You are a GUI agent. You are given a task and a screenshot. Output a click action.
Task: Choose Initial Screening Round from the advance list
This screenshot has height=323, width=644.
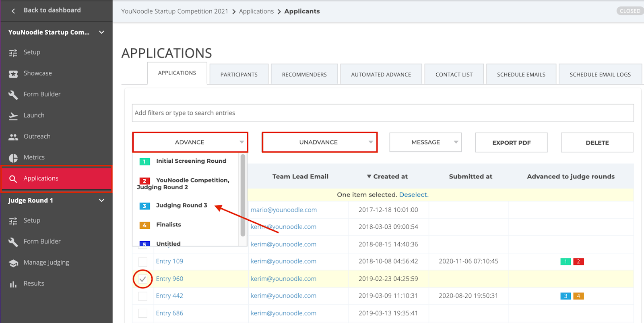[x=191, y=161]
